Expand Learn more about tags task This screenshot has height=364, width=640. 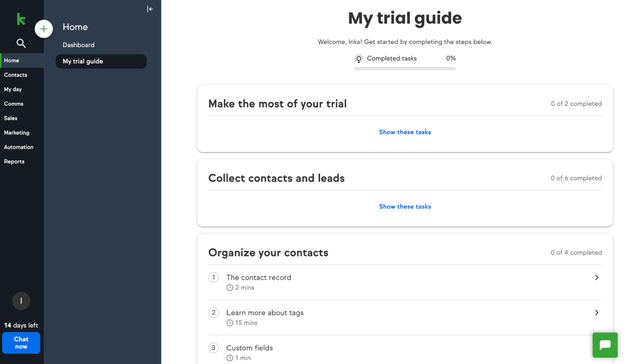pyautogui.click(x=597, y=312)
